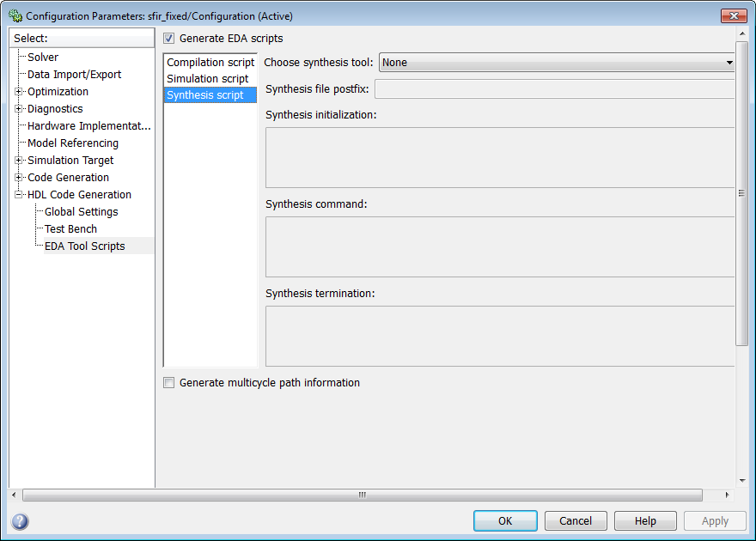Select Synthesis script in the list
This screenshot has height=541, width=756.
tap(210, 95)
